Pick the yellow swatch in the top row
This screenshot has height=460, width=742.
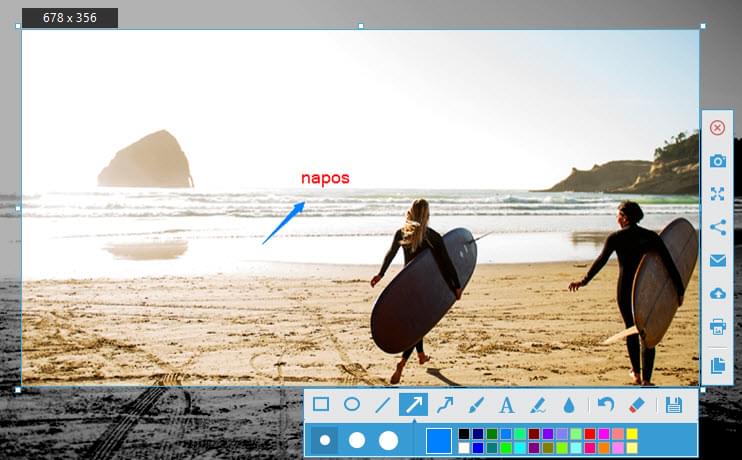click(632, 434)
